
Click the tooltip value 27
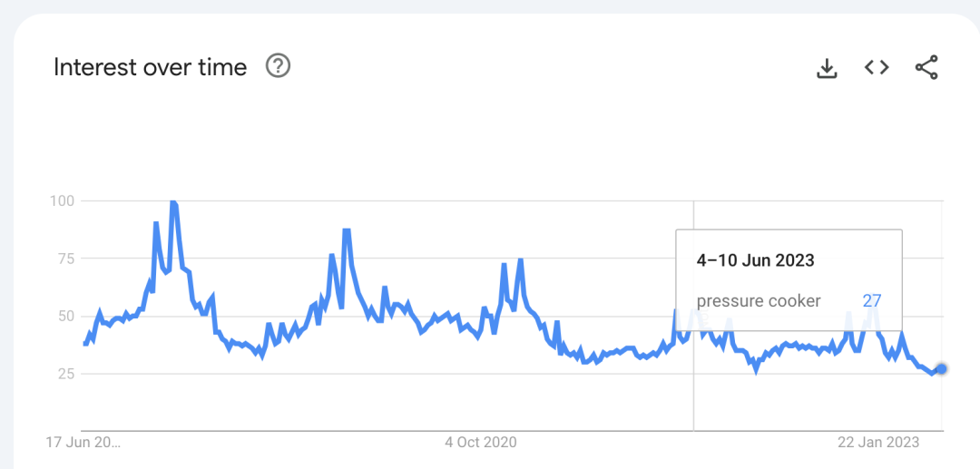pyautogui.click(x=872, y=301)
